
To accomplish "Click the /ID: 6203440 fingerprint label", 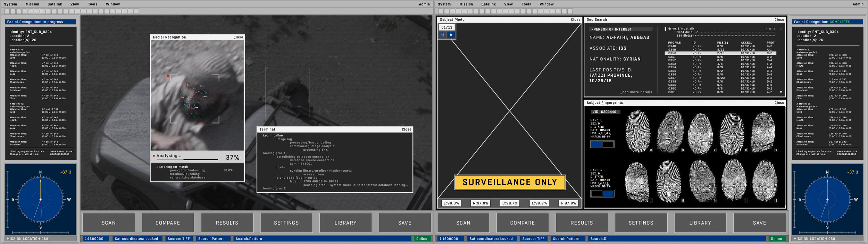I will pos(606,112).
